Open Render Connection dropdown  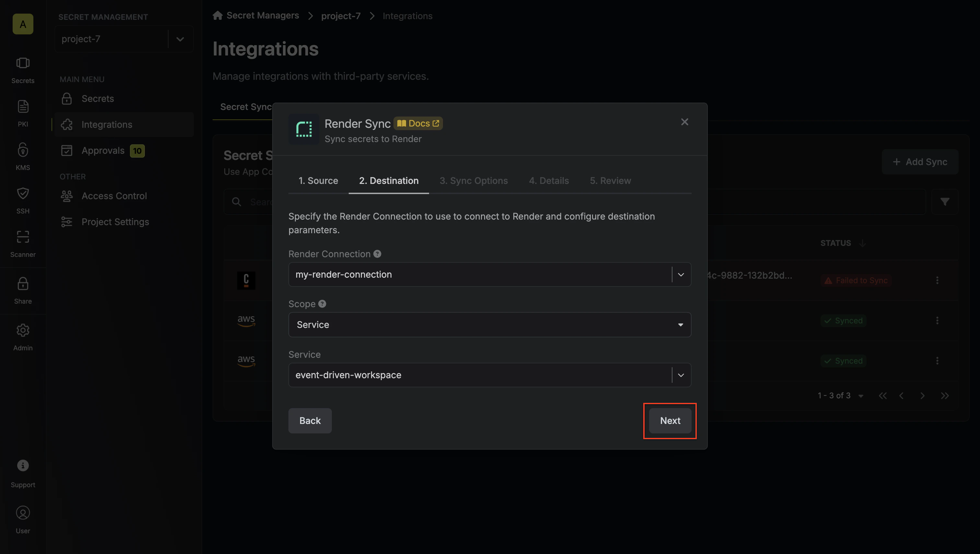pyautogui.click(x=681, y=274)
